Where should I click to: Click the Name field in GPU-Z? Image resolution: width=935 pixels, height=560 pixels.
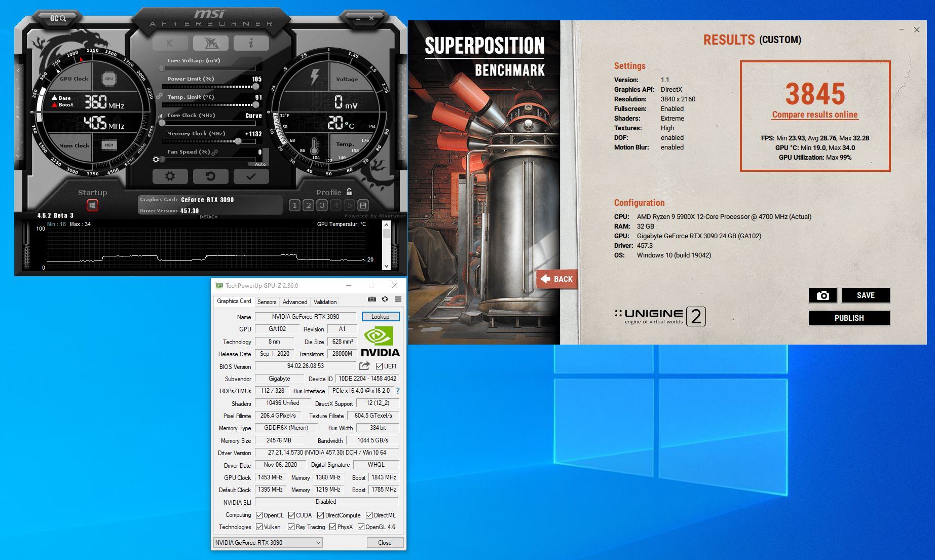click(305, 317)
